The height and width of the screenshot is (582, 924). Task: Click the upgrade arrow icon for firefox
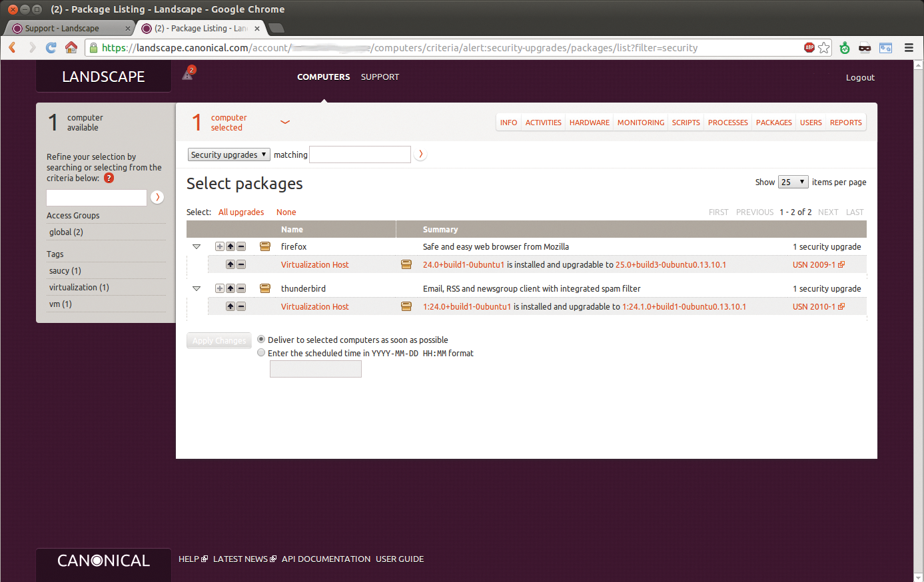pos(231,246)
